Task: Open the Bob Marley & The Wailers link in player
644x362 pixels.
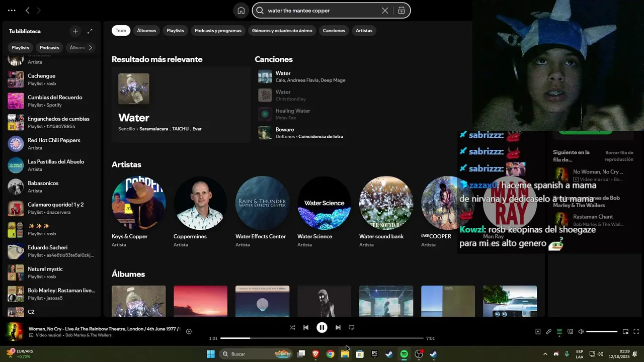Action: pyautogui.click(x=89, y=335)
